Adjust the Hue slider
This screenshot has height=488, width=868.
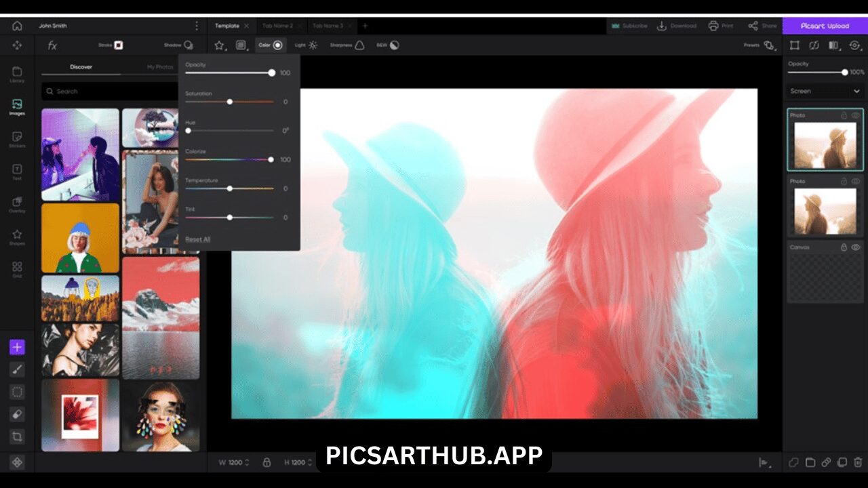pos(229,130)
